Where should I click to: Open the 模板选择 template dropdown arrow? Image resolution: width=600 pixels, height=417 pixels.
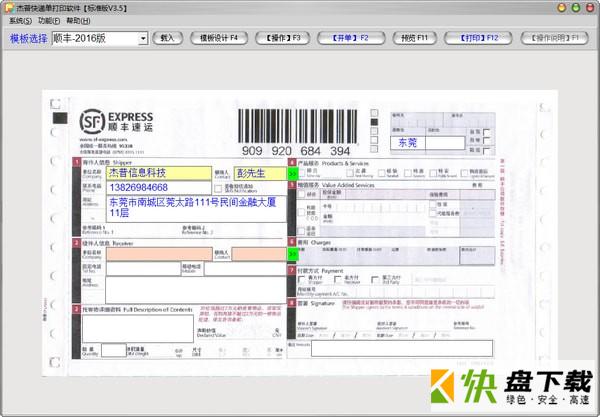(143, 38)
